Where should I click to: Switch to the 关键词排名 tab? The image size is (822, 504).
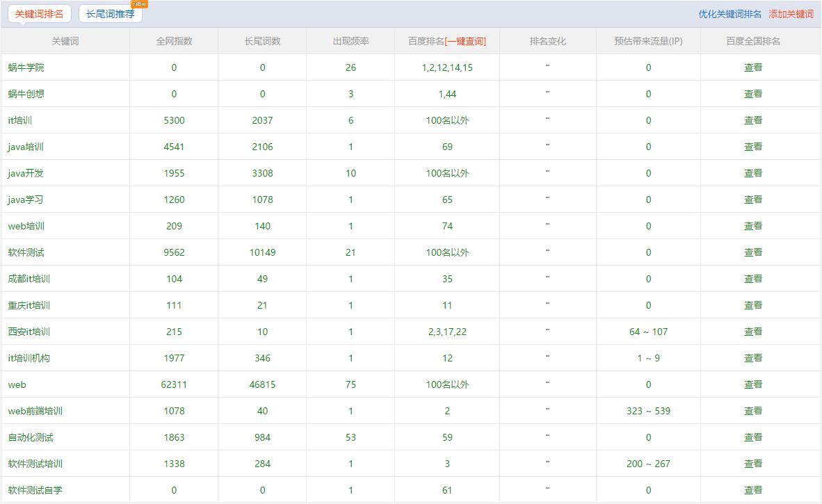[x=39, y=14]
